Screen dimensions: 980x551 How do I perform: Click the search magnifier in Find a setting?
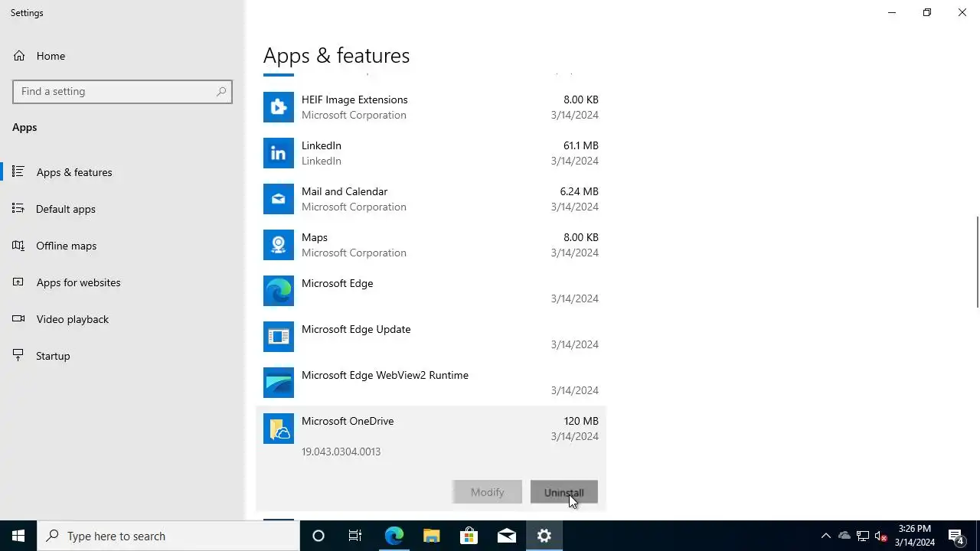click(x=221, y=91)
